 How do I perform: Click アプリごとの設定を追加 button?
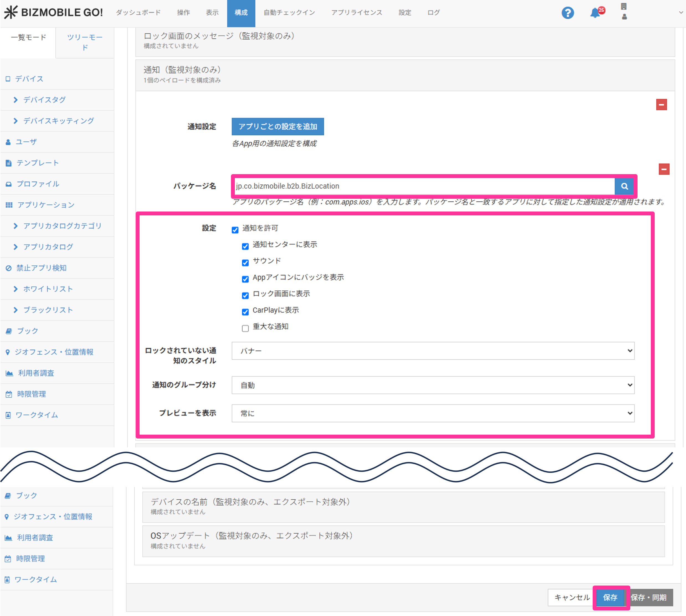coord(277,127)
